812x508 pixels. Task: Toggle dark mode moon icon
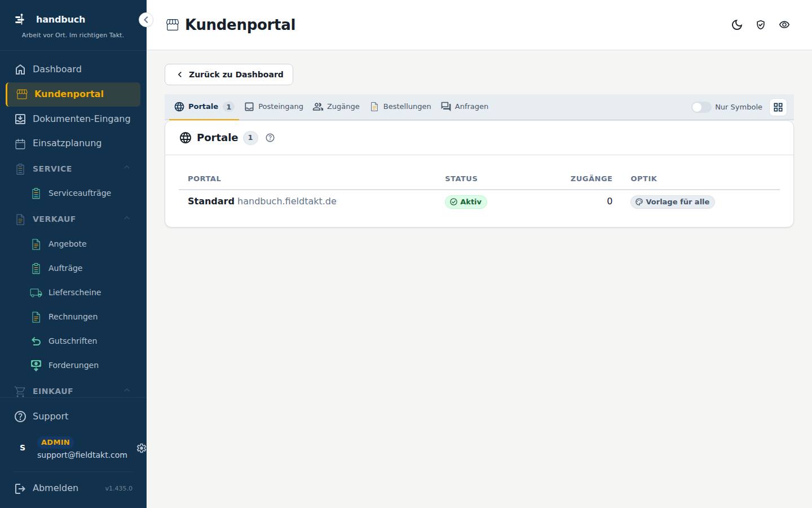(737, 25)
